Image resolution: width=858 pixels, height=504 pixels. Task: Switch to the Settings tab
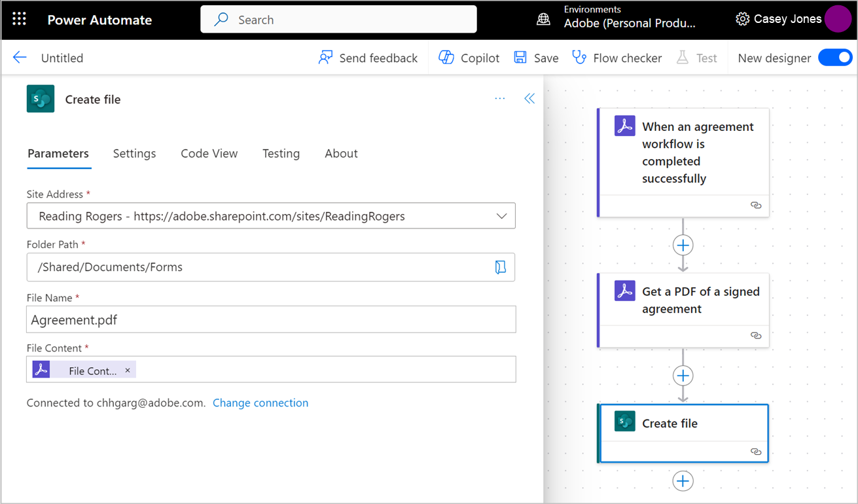click(x=134, y=154)
